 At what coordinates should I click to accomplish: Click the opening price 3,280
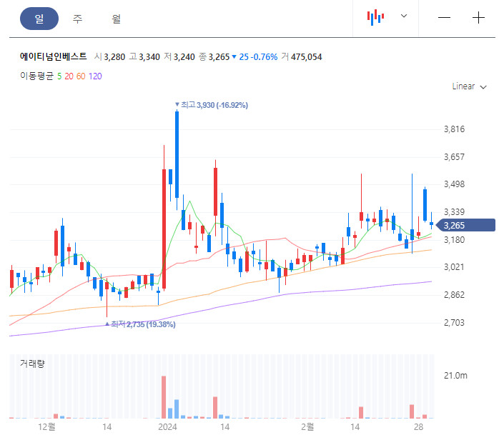114,57
